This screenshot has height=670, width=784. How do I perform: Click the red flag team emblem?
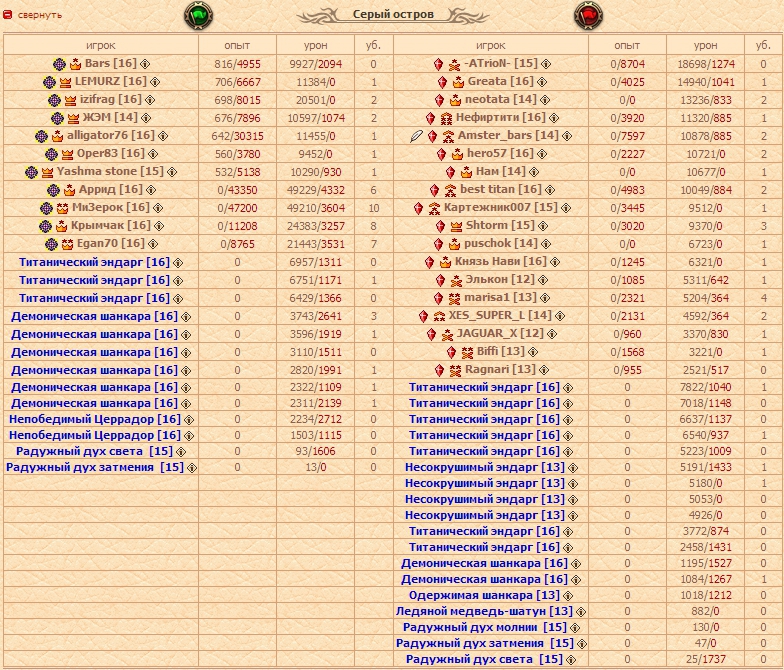(586, 15)
